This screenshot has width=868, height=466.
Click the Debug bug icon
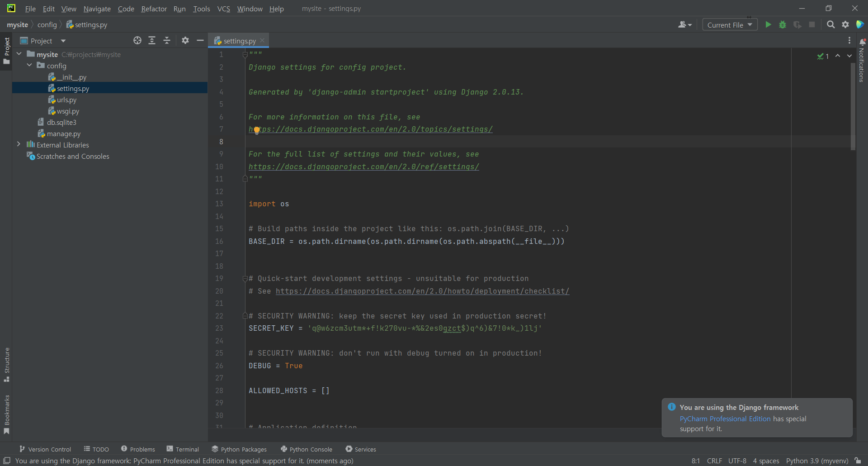783,24
